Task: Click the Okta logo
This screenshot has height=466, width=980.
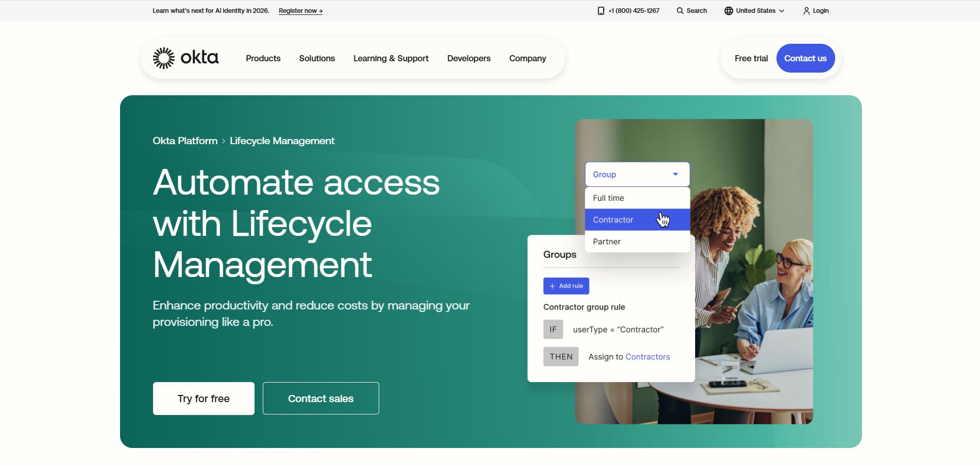Action: point(184,58)
